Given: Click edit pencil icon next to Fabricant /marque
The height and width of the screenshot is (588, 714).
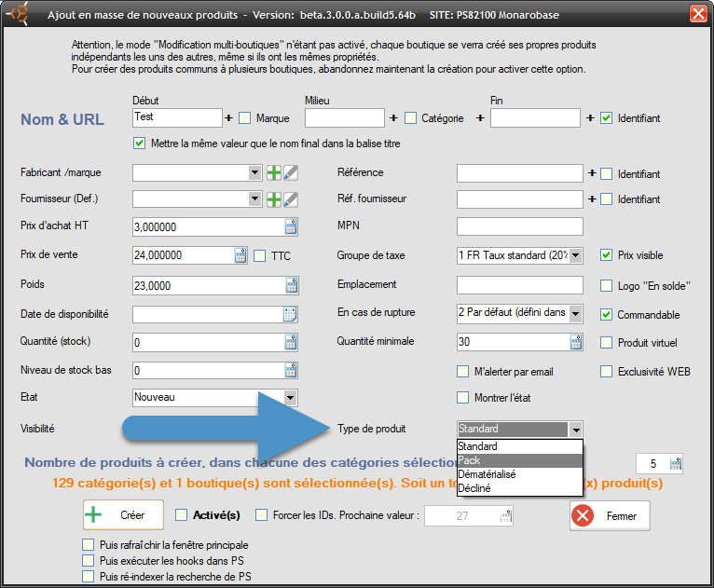Looking at the screenshot, I should tap(291, 172).
